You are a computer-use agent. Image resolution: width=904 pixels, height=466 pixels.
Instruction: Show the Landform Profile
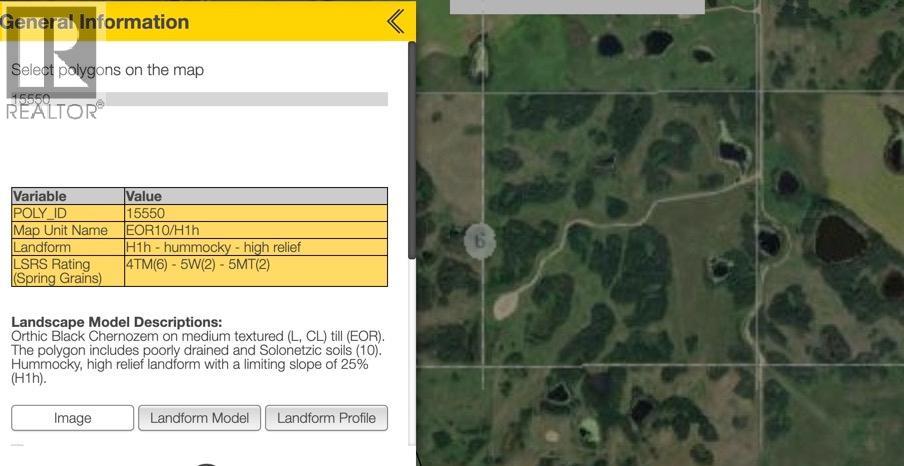click(x=326, y=418)
